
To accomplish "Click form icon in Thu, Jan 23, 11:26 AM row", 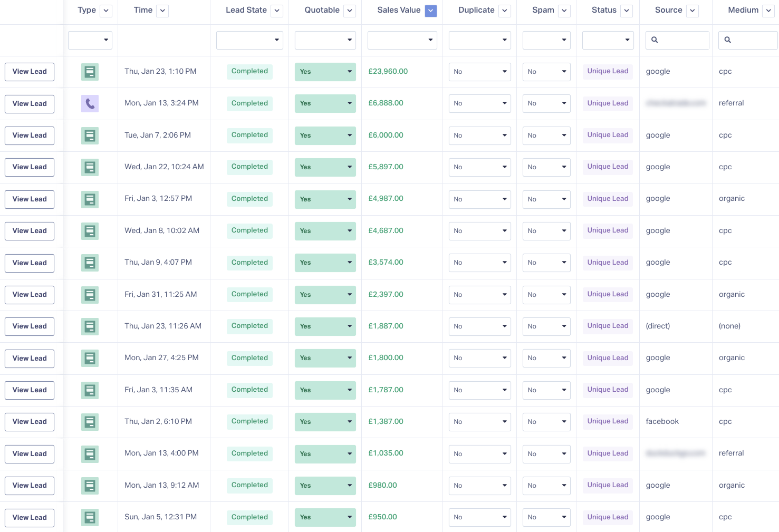I will (90, 326).
